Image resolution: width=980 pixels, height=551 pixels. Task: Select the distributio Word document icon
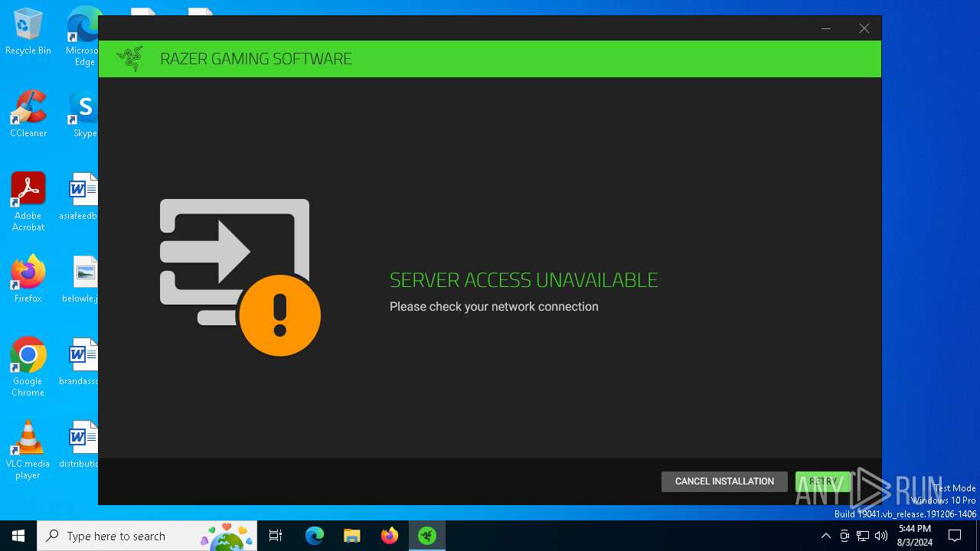tap(80, 445)
